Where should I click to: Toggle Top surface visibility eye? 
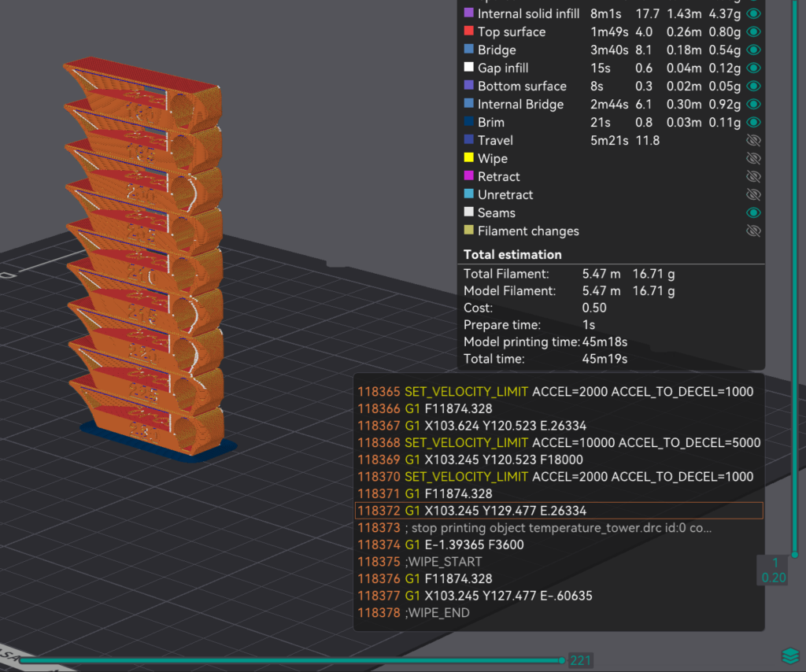click(753, 31)
